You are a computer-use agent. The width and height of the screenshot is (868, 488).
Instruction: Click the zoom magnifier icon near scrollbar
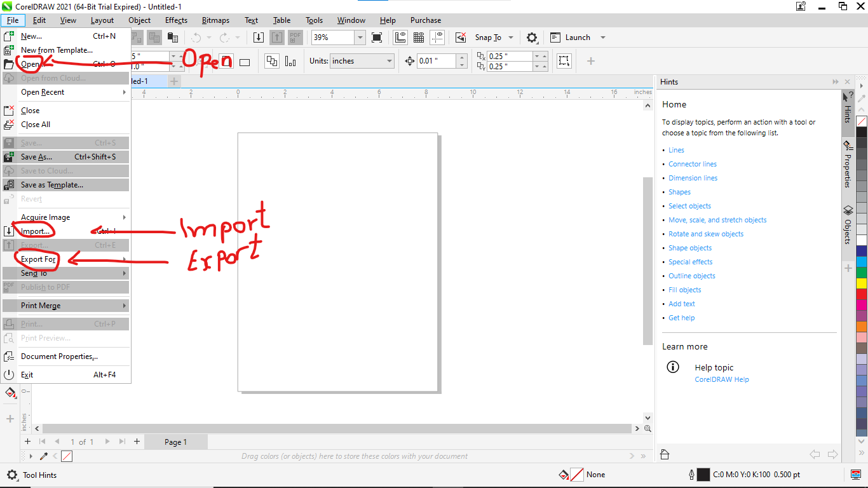[648, 429]
